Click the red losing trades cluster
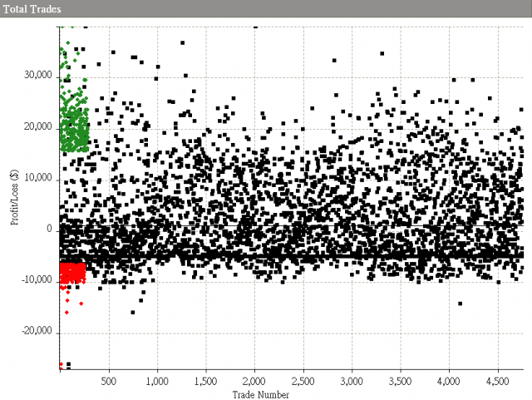Screen dimensions: 532x400 click(x=72, y=273)
